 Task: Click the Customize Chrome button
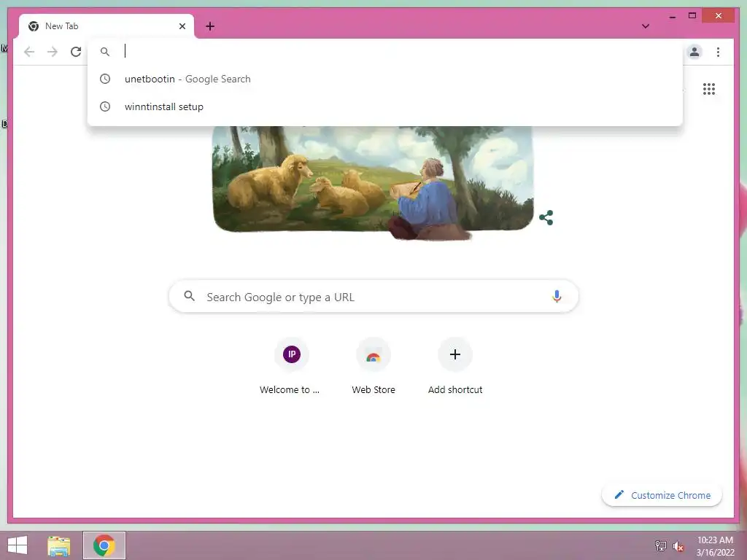click(662, 495)
